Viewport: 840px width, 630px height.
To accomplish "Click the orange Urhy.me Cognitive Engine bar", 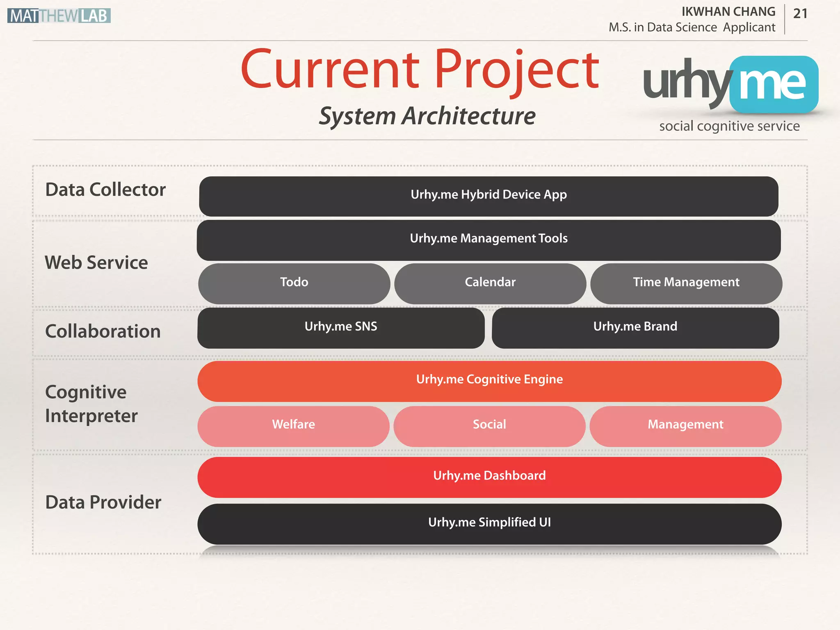I will (x=489, y=381).
